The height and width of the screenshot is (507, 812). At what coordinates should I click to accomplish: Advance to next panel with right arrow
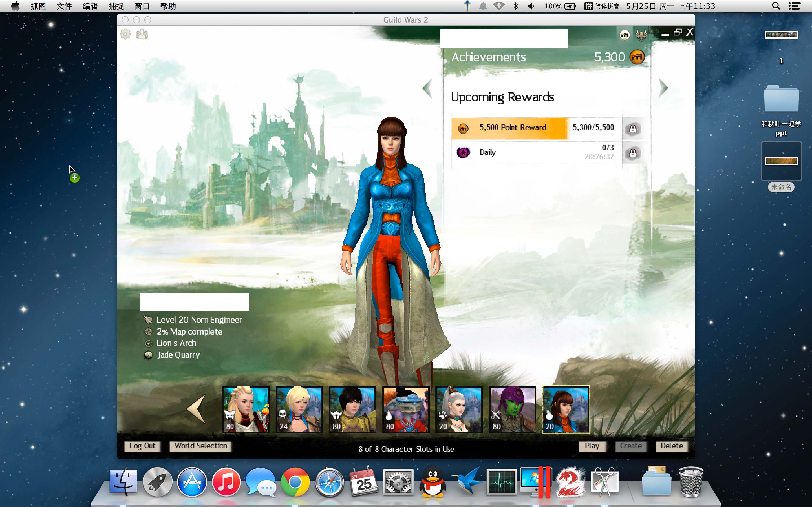click(663, 88)
